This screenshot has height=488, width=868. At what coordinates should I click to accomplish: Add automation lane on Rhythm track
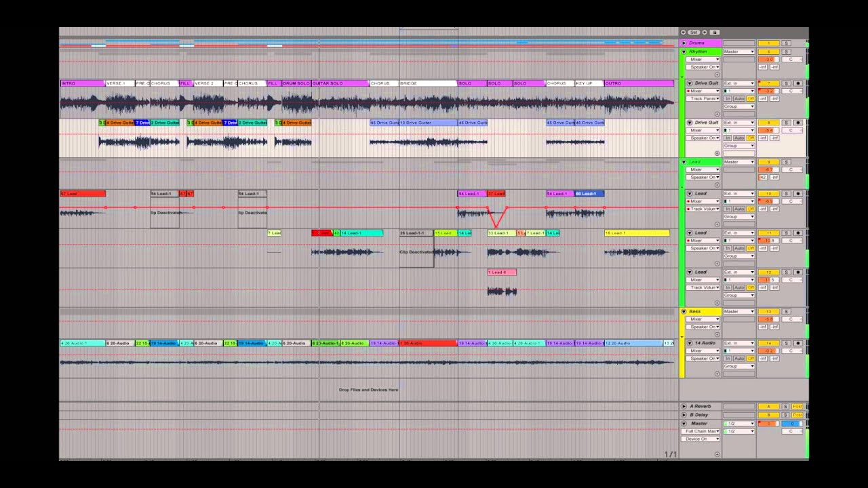pyautogui.click(x=717, y=75)
